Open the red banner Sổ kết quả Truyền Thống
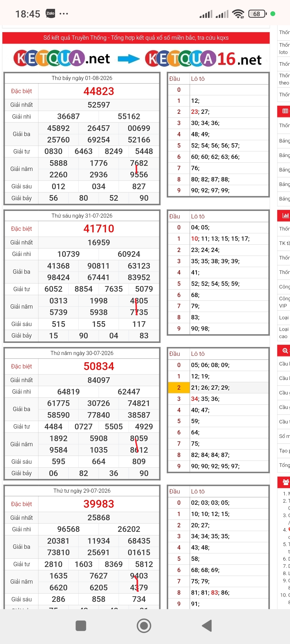The image size is (290, 644). [x=136, y=38]
